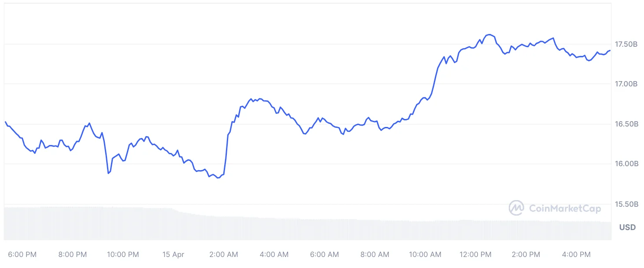Select the 15 Apr date label

(173, 254)
